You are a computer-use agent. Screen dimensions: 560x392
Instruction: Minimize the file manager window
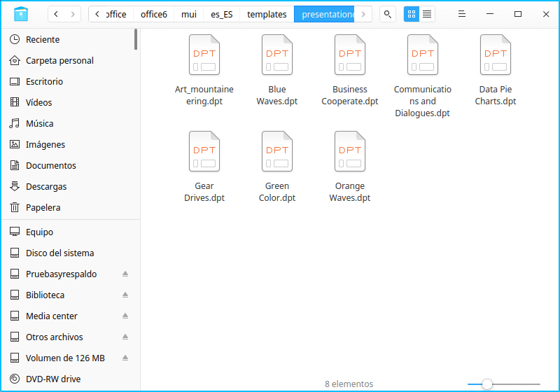coord(490,14)
